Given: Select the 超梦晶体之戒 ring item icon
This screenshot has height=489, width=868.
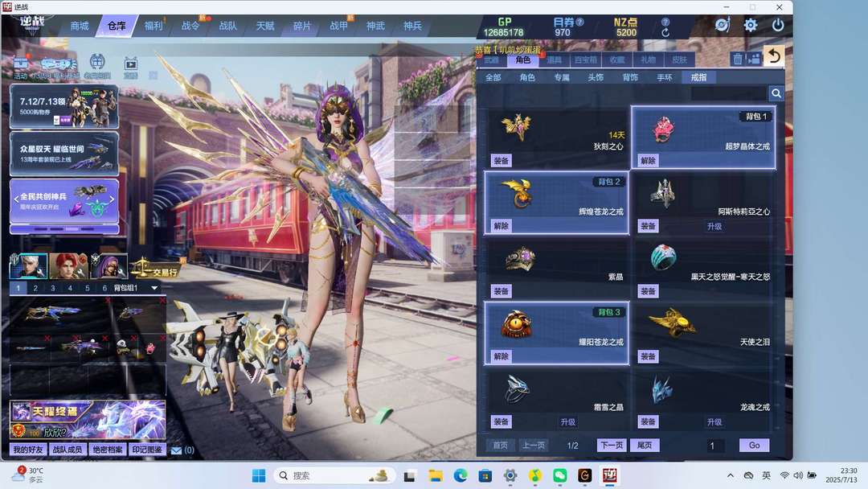Looking at the screenshot, I should point(662,129).
